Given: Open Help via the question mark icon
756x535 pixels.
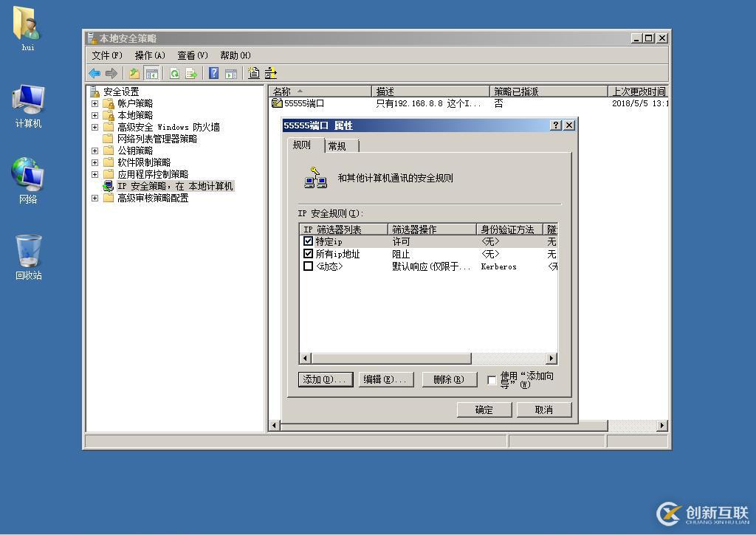Looking at the screenshot, I should click(x=213, y=73).
